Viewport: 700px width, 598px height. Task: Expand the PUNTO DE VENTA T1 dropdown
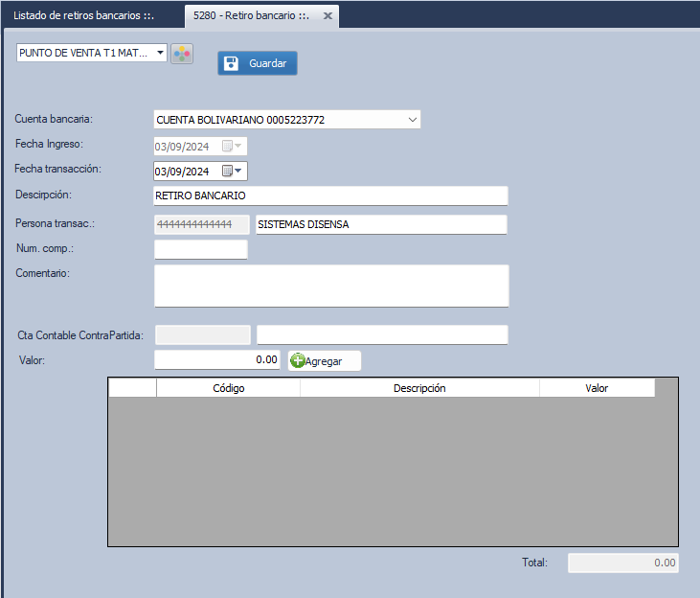coord(160,54)
